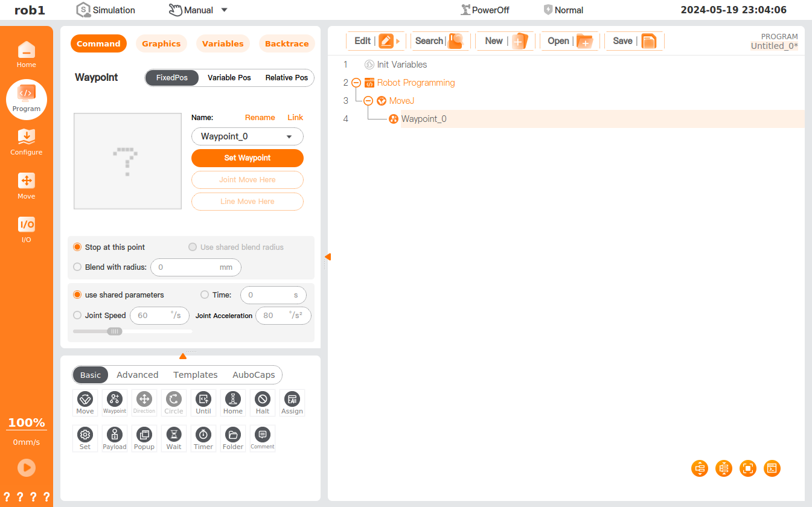Add a Popup command
Image resolution: width=812 pixels, height=507 pixels.
(144, 438)
